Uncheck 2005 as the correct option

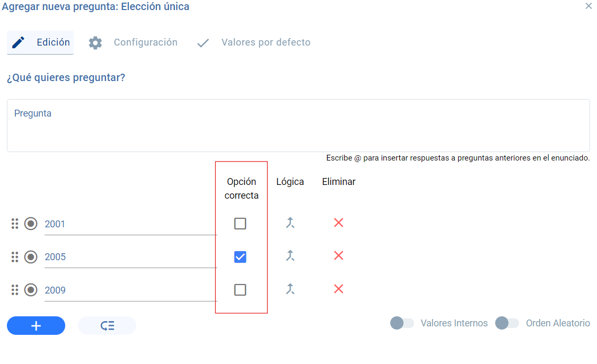[x=240, y=257]
